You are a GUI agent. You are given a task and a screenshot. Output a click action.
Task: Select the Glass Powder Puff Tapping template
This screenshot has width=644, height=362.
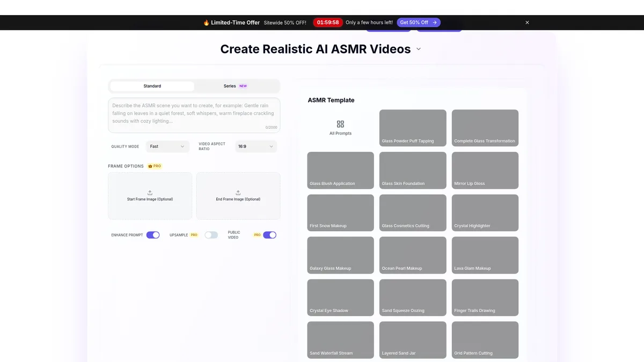[413, 128]
